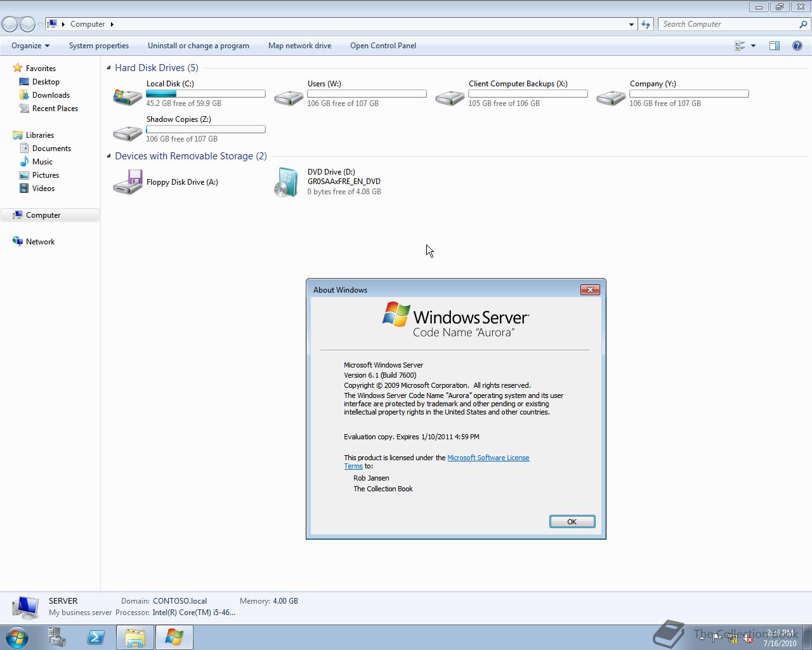Collapse Devices with Removable Storage section
The image size is (812, 650).
(x=108, y=156)
